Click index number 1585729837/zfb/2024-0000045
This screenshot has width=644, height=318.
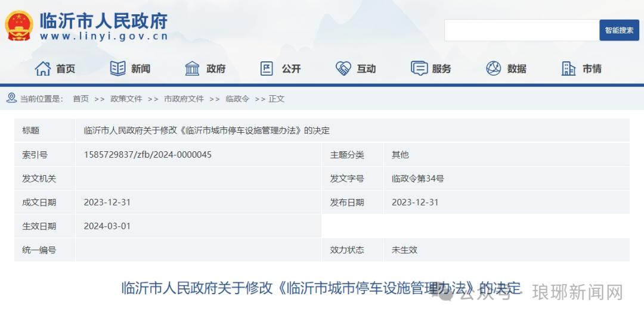click(x=148, y=155)
